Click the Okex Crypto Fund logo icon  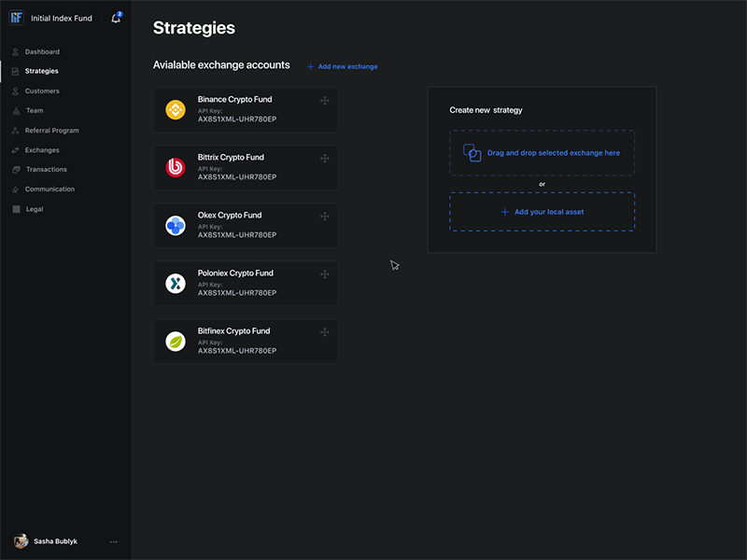tap(176, 225)
